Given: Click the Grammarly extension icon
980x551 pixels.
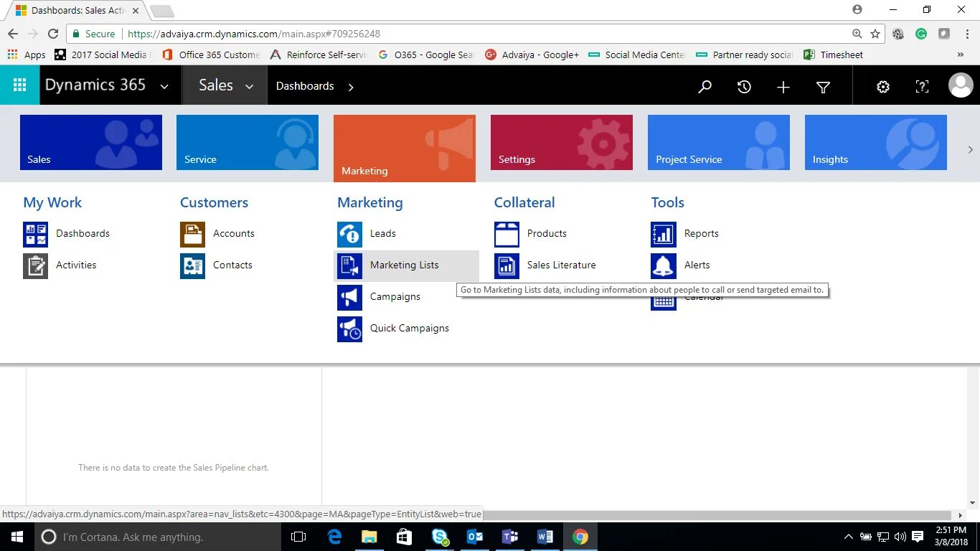Looking at the screenshot, I should pyautogui.click(x=921, y=34).
